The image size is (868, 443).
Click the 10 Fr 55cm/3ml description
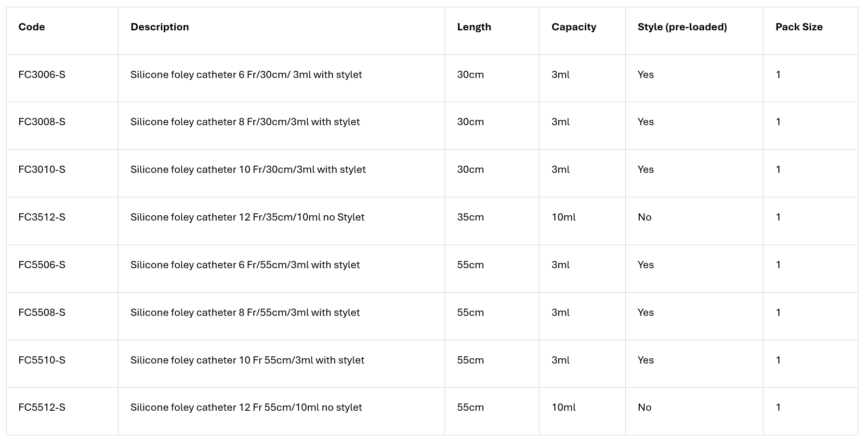247,360
